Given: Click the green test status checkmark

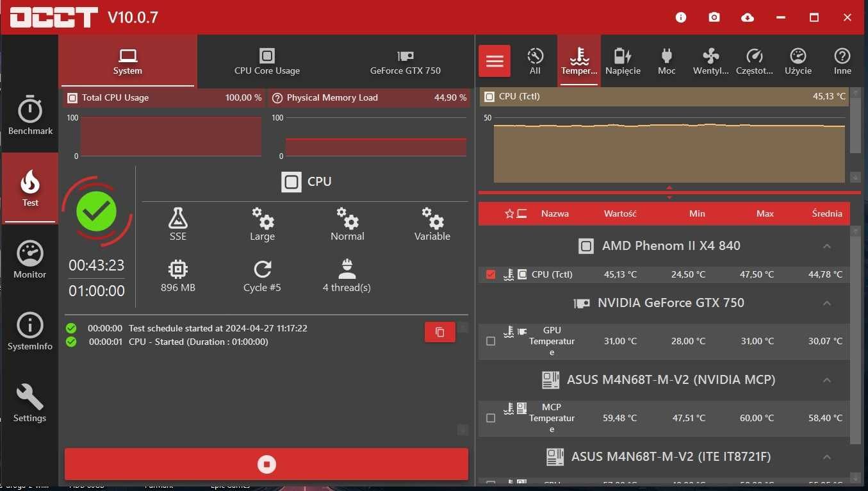Looking at the screenshot, I should point(96,212).
